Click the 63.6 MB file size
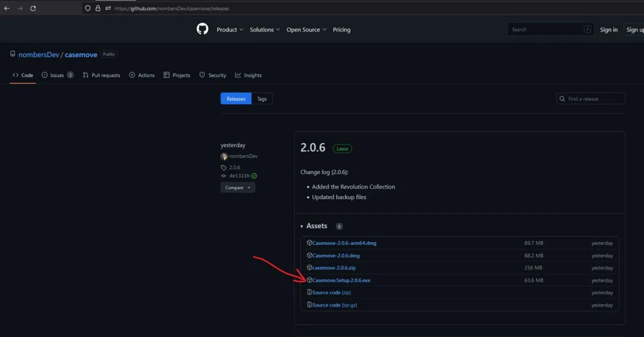The image size is (644, 337). (534, 280)
